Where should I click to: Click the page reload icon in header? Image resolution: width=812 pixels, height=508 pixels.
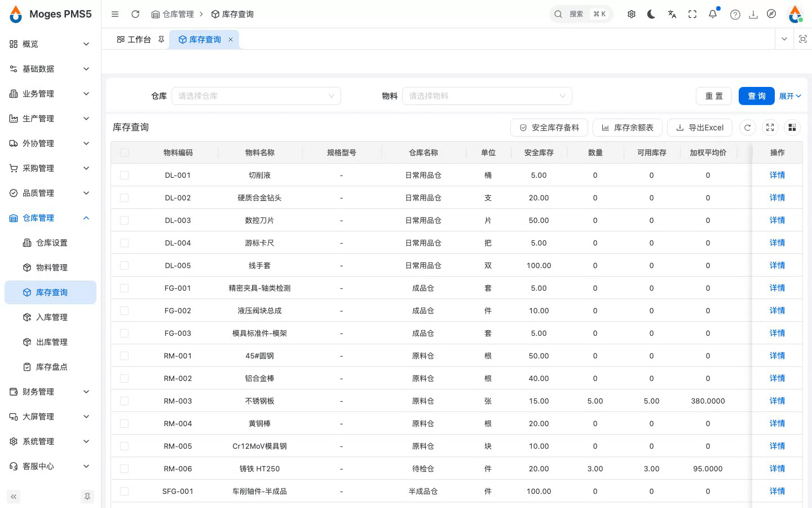point(135,14)
